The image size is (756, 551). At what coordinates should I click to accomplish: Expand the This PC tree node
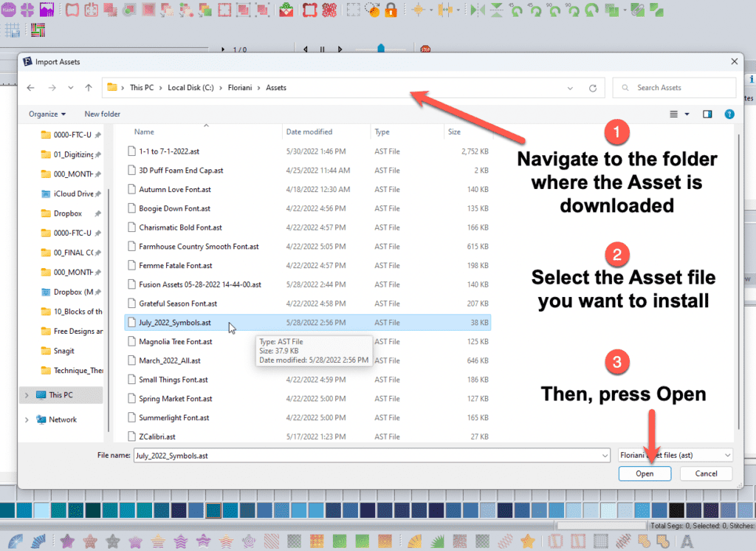pyautogui.click(x=27, y=395)
